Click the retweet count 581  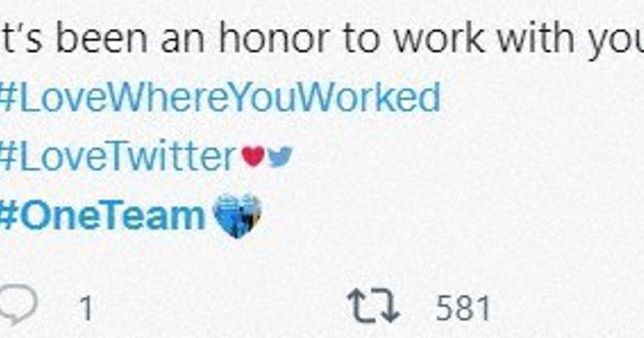pos(463,308)
